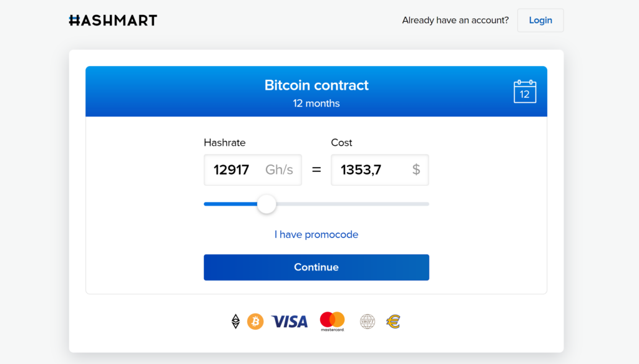Click the 12-month calendar icon

525,92
